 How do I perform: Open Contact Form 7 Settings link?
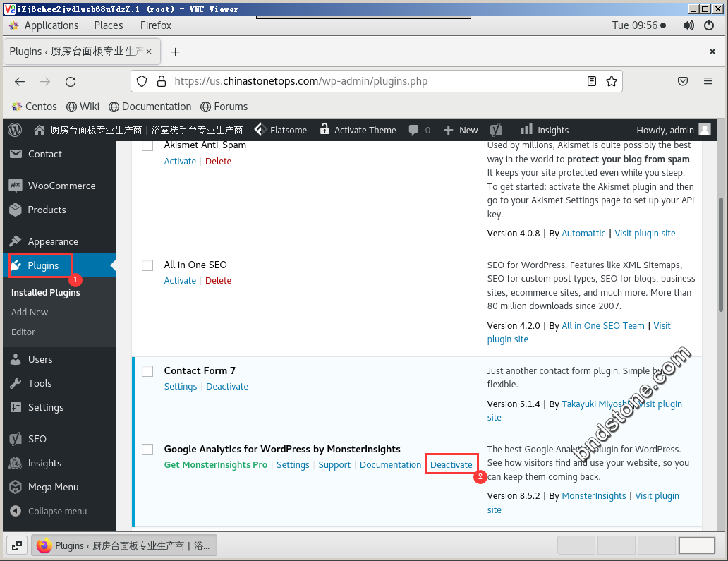click(x=181, y=387)
